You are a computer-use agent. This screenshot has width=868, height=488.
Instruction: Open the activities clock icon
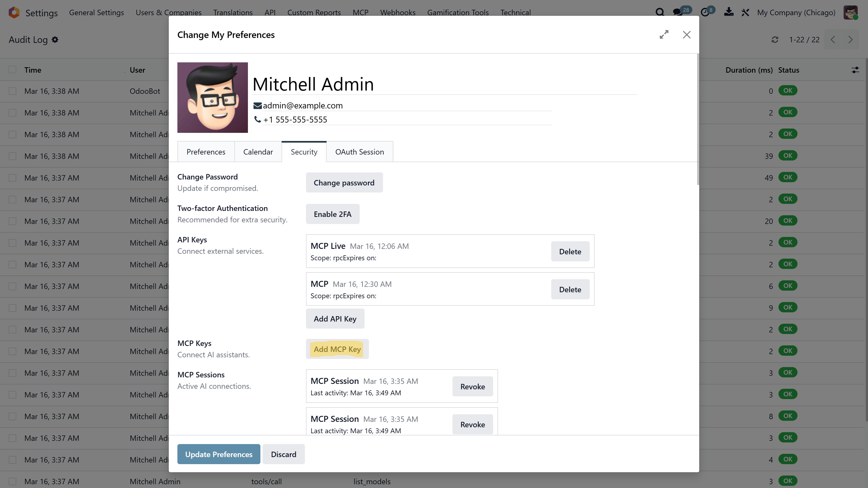[705, 12]
